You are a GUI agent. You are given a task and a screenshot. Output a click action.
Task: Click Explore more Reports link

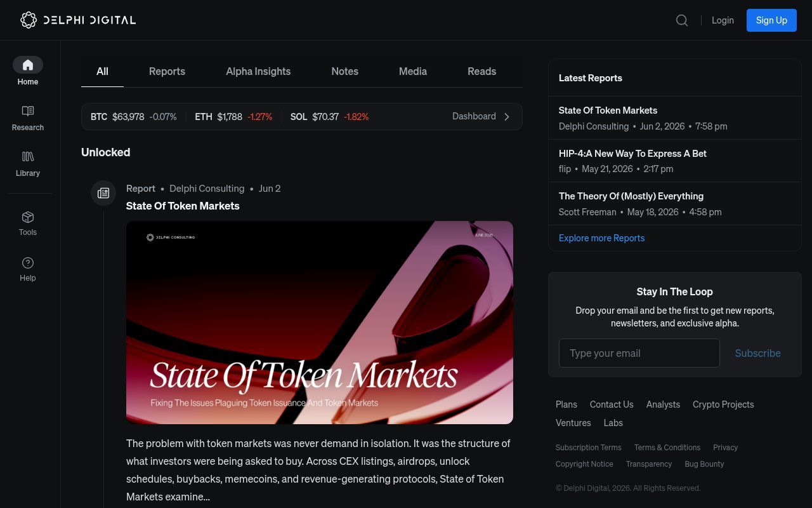coord(601,238)
